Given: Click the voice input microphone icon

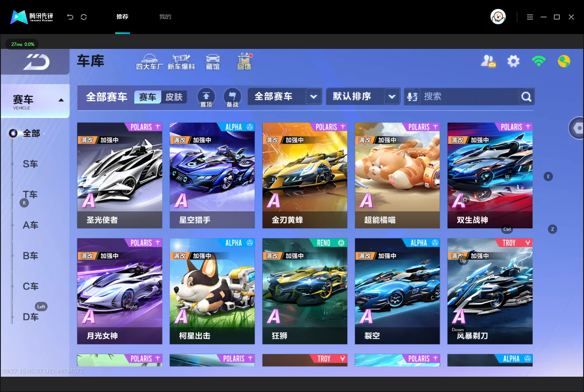Looking at the screenshot, I should pos(412,97).
